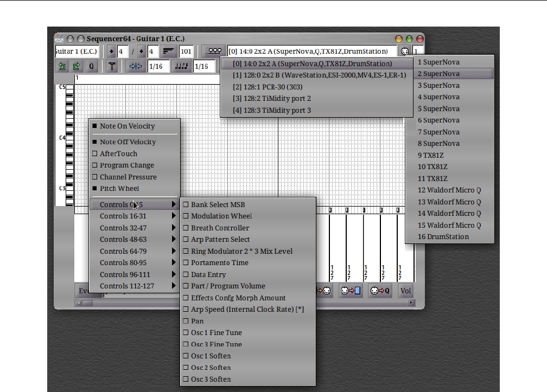Viewport: 547px width, 392px height.
Task: Toggle AfterTouch checkbox
Action: tap(95, 153)
